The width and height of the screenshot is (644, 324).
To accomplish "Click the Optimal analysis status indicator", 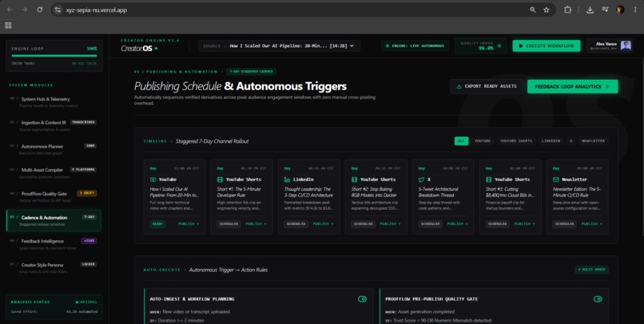I will coord(86,302).
